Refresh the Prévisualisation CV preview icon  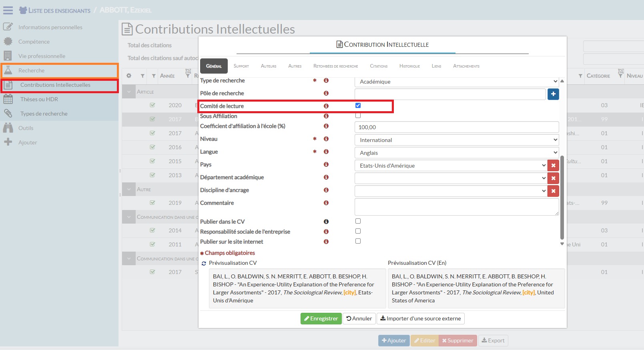[204, 263]
